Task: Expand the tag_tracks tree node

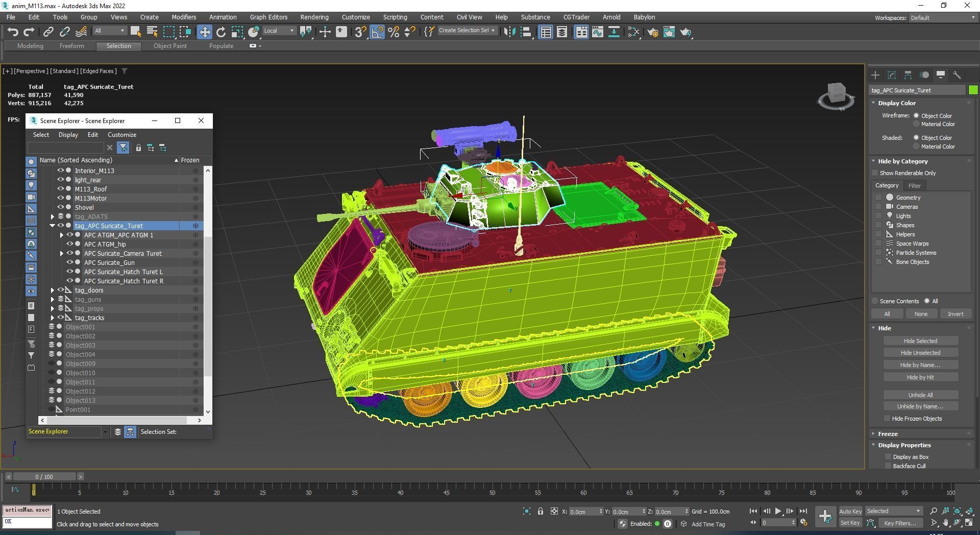Action: [x=53, y=318]
